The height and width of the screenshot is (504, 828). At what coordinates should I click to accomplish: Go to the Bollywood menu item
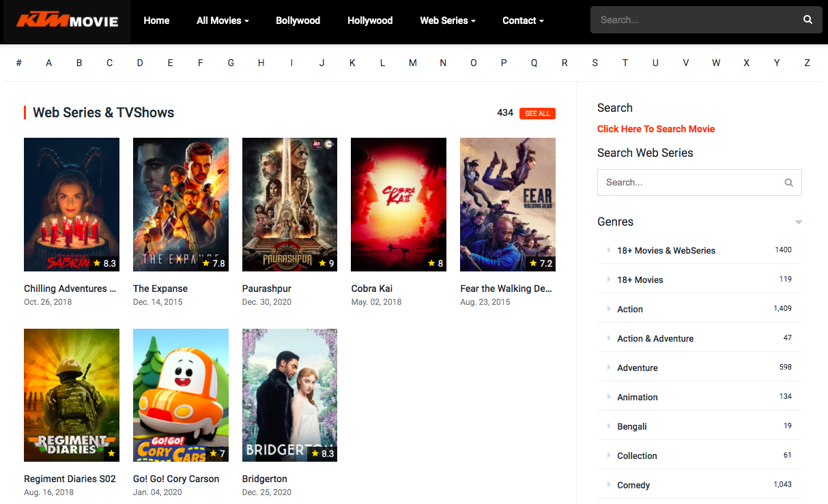(298, 20)
